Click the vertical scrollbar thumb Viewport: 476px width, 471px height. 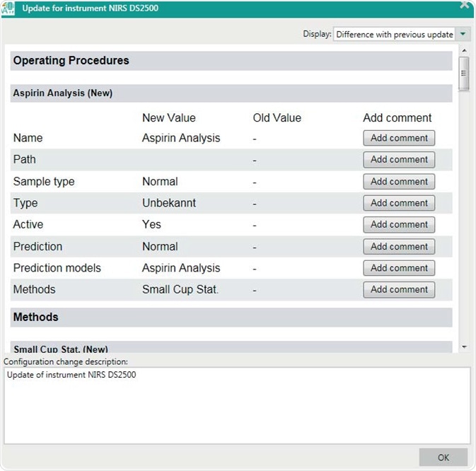(464, 73)
